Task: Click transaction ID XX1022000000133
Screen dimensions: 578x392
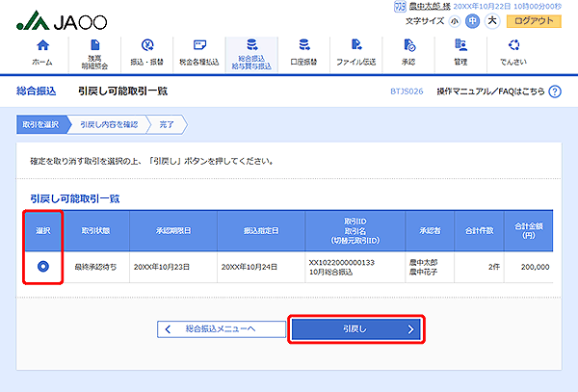Action: (x=341, y=262)
